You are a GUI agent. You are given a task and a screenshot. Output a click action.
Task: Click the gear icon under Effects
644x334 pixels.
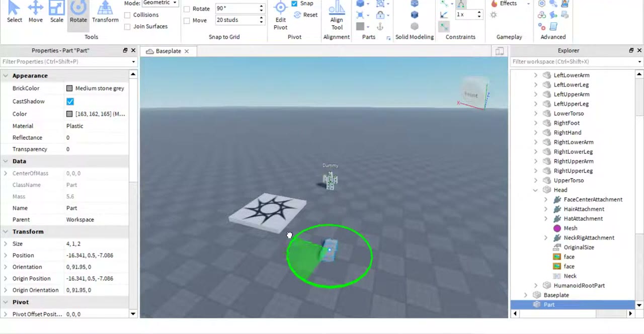coord(494,15)
